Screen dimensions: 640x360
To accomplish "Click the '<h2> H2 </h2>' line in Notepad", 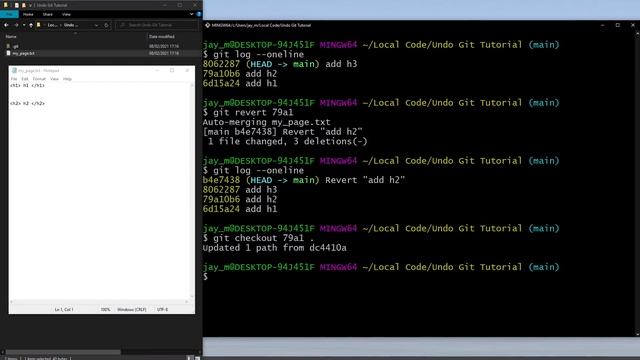I will pos(27,103).
